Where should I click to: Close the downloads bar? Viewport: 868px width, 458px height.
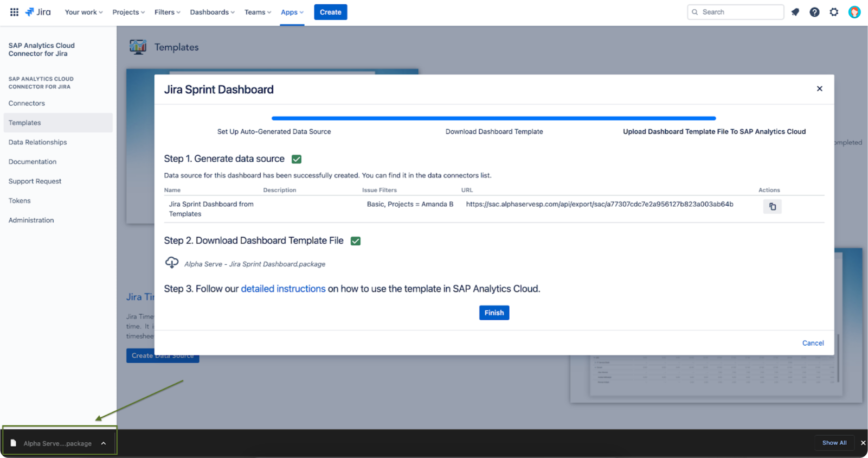point(863,443)
